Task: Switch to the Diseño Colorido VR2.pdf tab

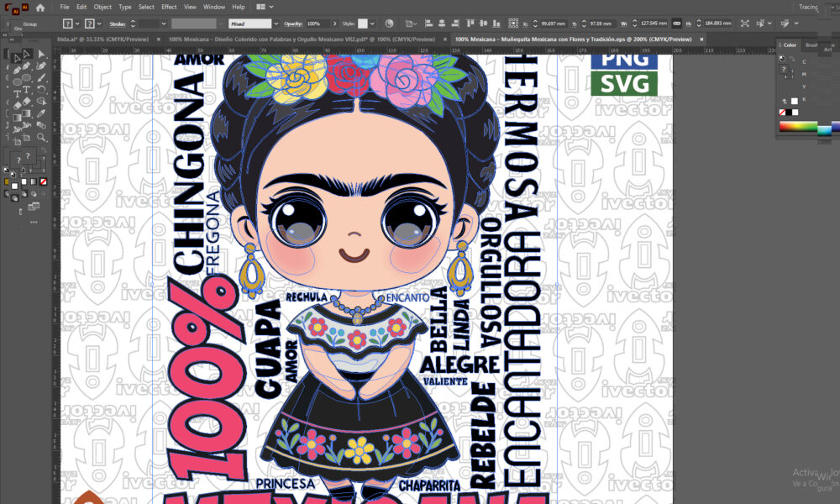Action: (x=302, y=39)
